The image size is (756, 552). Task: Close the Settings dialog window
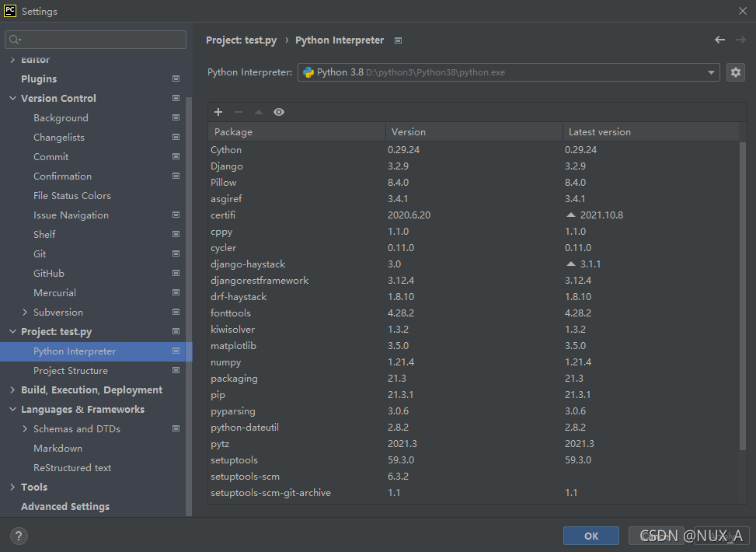(x=743, y=11)
